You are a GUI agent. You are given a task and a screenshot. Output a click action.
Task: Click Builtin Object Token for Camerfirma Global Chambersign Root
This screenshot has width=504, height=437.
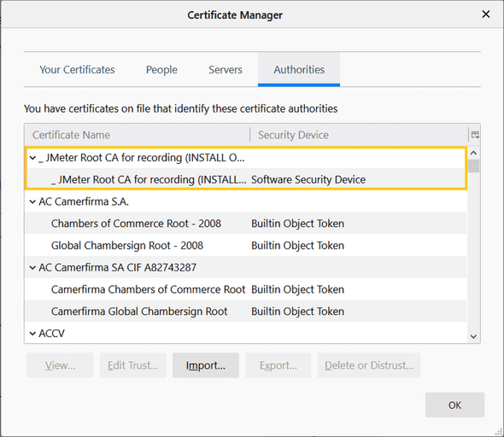click(297, 312)
